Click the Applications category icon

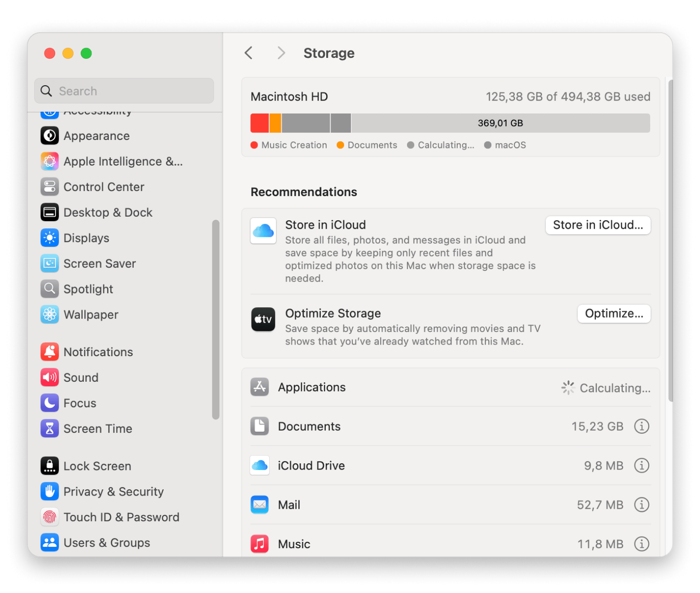click(260, 387)
